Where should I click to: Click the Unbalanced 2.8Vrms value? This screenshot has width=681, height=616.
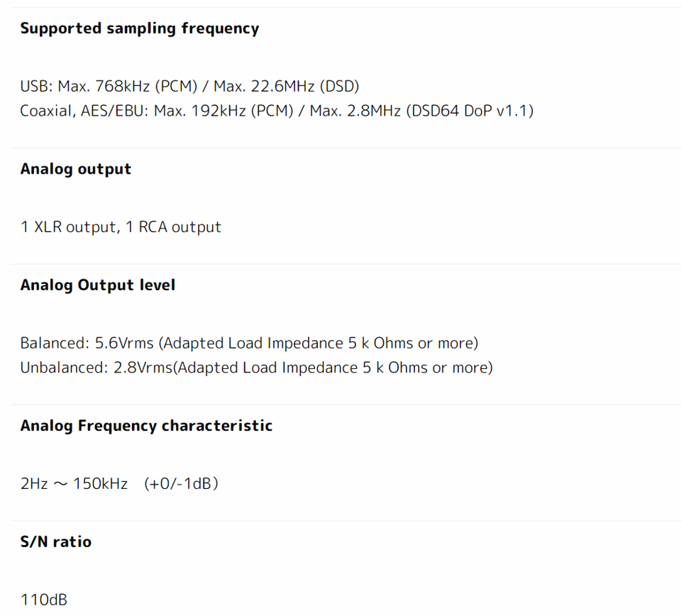[x=143, y=368]
